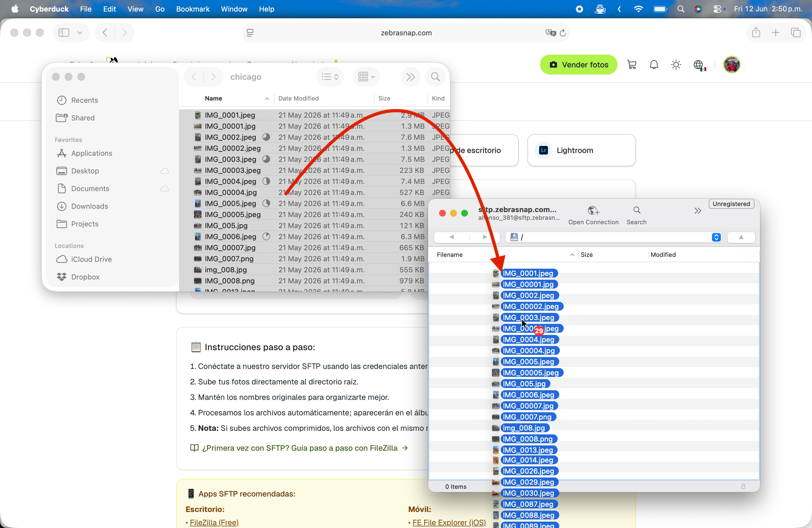This screenshot has width=812, height=528.
Task: Open language globe selector on zebrasnap
Action: [699, 65]
